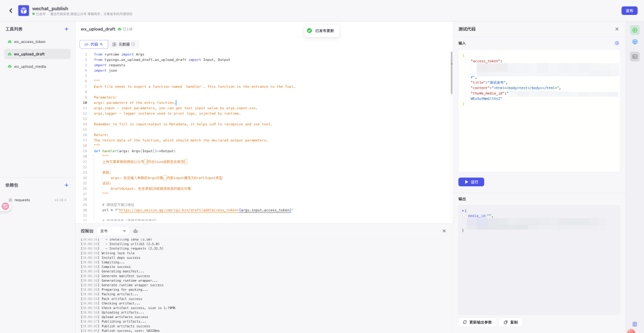Open the wx_upload_media tool

point(30,66)
